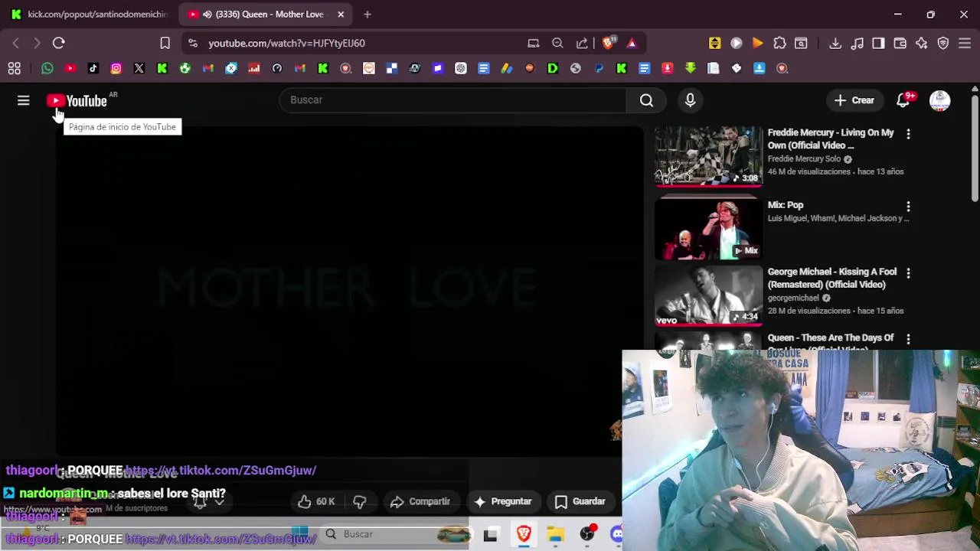The width and height of the screenshot is (980, 551).
Task: Click the YouTube search magnifier button
Action: 646,100
